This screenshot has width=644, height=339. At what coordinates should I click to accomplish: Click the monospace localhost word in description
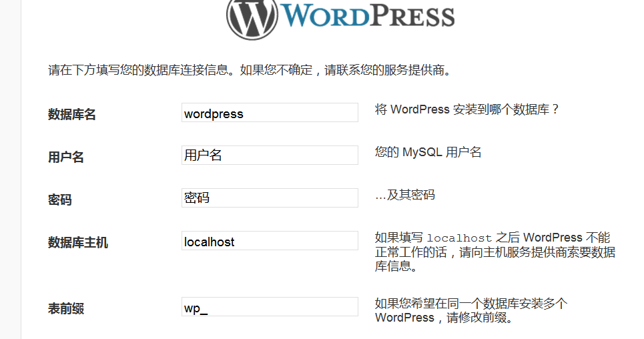point(459,238)
